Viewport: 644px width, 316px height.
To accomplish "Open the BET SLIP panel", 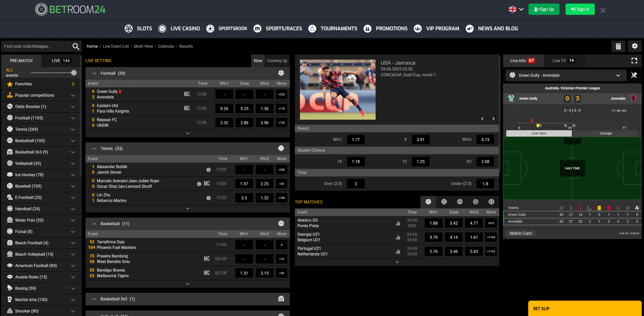I will [x=585, y=308].
